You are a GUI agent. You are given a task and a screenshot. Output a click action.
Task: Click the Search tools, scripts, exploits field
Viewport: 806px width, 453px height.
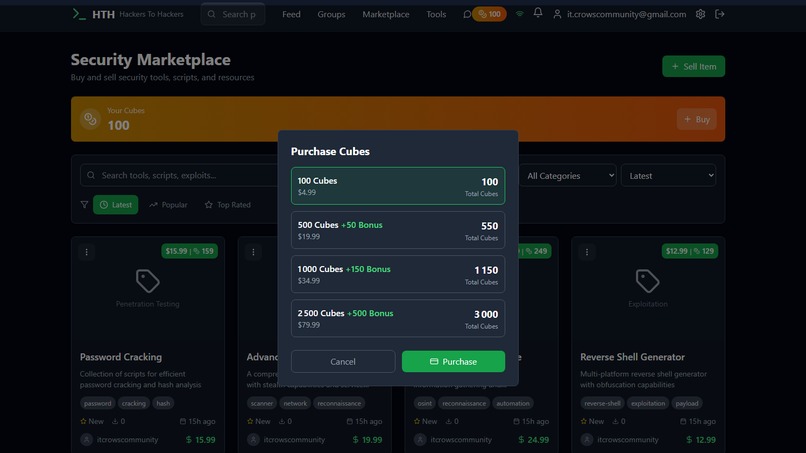[x=179, y=175]
